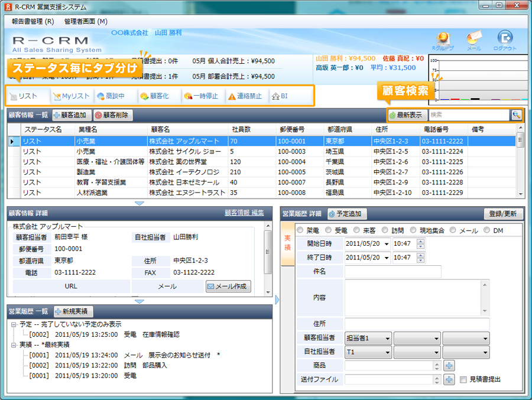The image size is (532, 400).
Task: Switch to the Myリスト tab
Action: point(72,96)
